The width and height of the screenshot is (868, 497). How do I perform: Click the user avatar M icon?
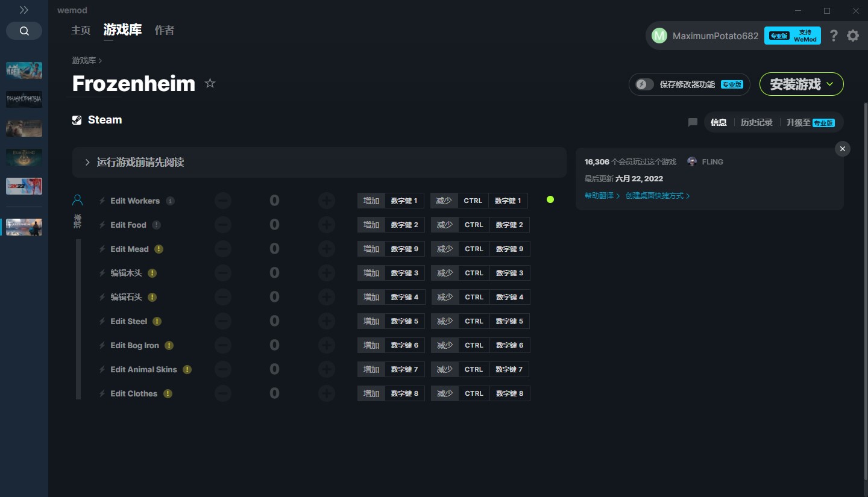pyautogui.click(x=659, y=36)
